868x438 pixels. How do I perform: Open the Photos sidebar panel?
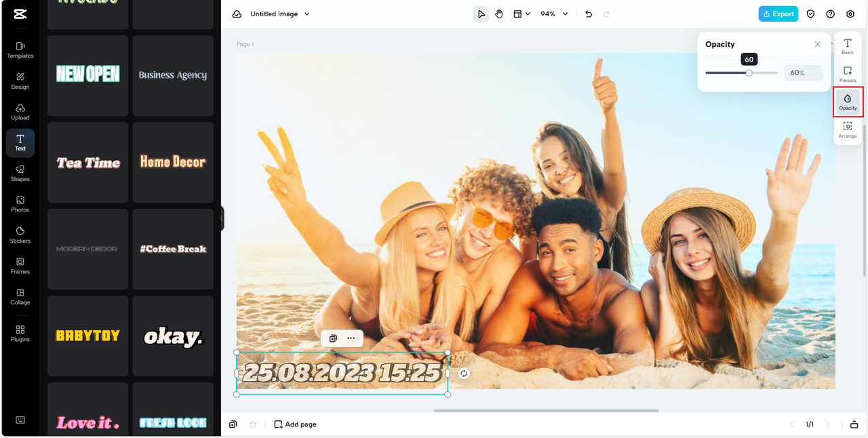pyautogui.click(x=20, y=204)
